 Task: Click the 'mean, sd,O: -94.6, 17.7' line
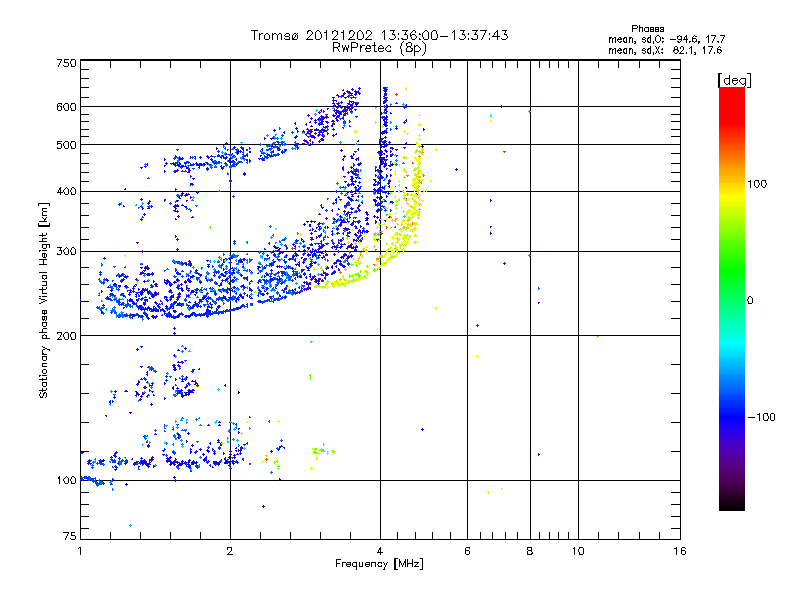666,39
